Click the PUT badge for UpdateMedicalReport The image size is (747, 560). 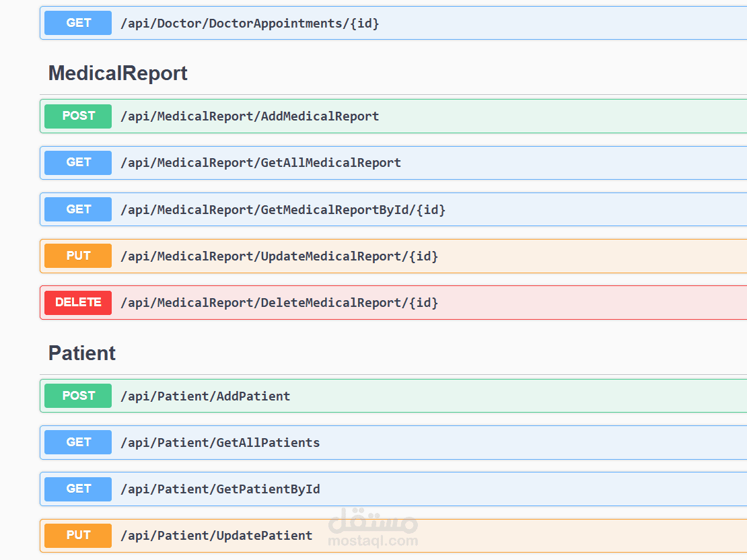tap(78, 256)
